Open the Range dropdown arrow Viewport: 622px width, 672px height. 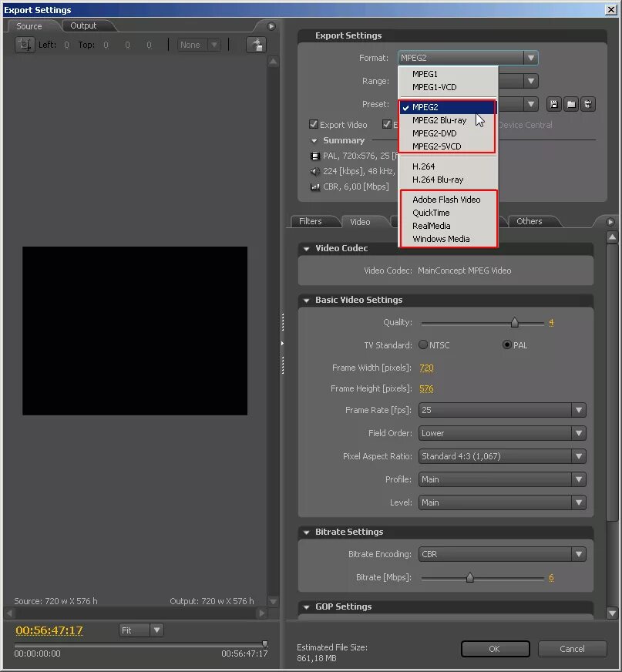531,81
